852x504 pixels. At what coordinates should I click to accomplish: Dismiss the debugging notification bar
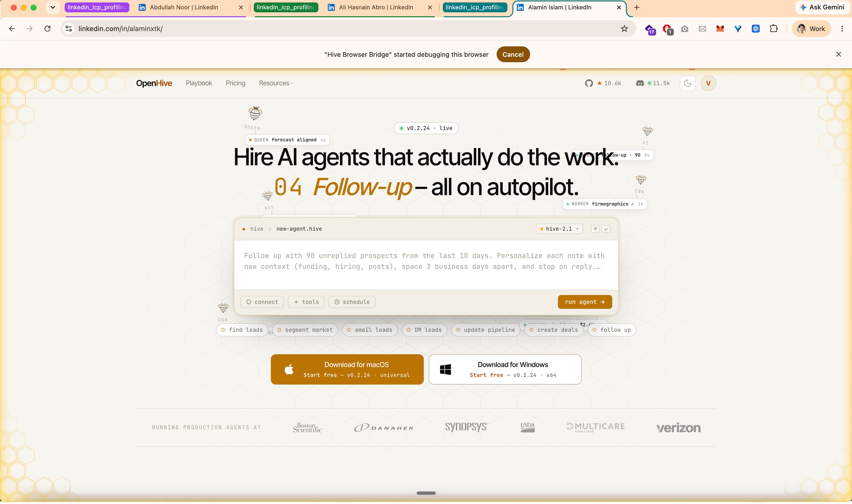click(838, 54)
